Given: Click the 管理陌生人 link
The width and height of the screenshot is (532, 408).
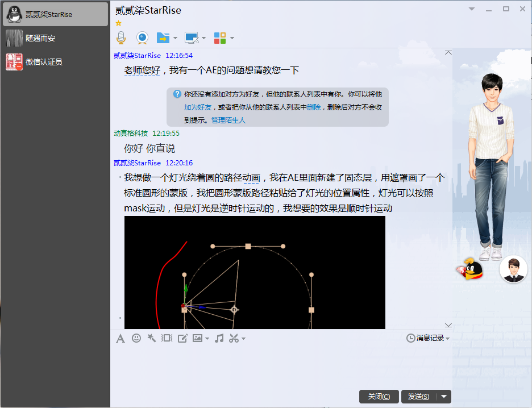Looking at the screenshot, I should click(228, 120).
